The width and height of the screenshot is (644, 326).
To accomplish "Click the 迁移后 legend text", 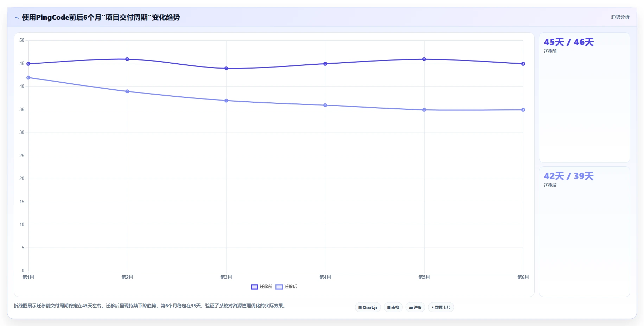I will (x=291, y=287).
